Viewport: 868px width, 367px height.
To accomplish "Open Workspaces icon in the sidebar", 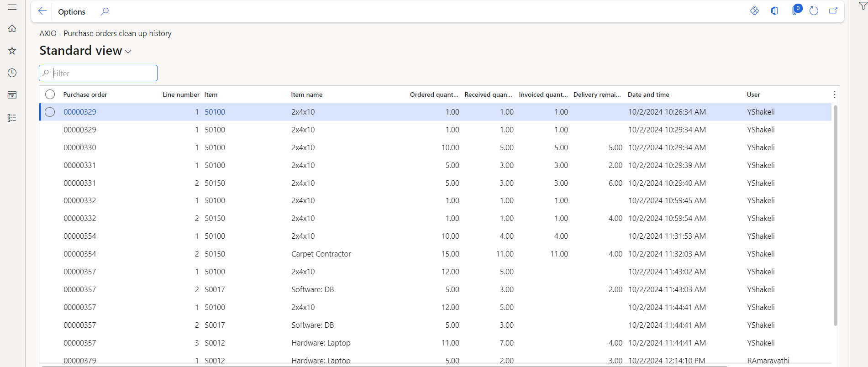I will 12,95.
